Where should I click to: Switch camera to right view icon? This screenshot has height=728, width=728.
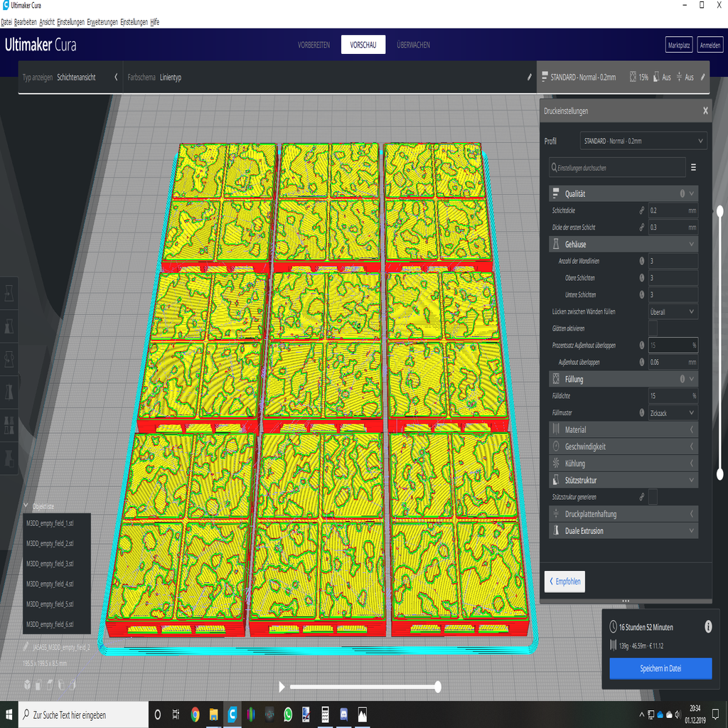[73, 685]
